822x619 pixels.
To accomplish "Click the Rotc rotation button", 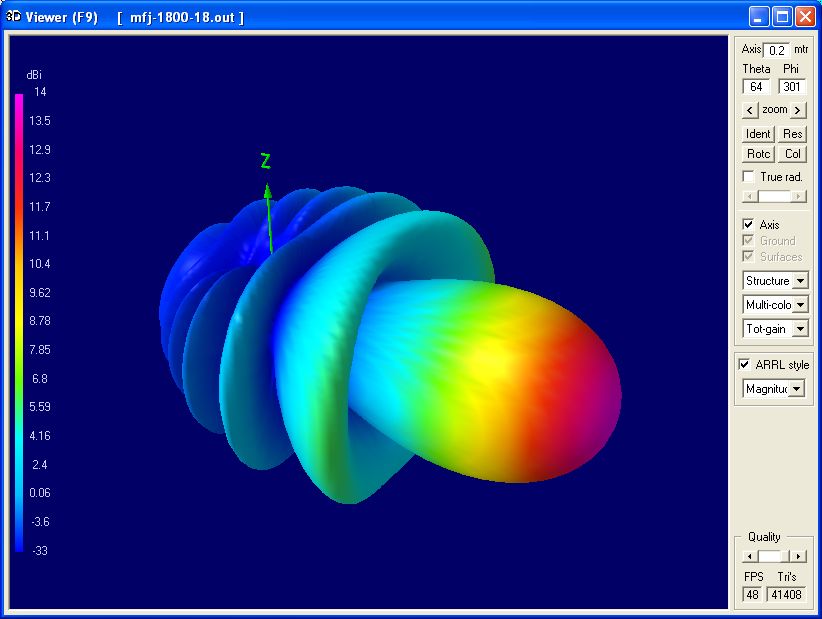I will click(x=757, y=153).
